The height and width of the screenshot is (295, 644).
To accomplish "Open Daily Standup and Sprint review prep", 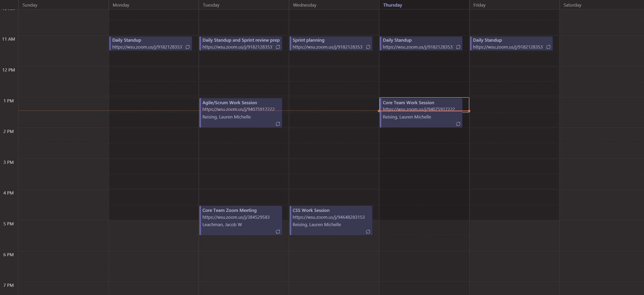I will 241,40.
